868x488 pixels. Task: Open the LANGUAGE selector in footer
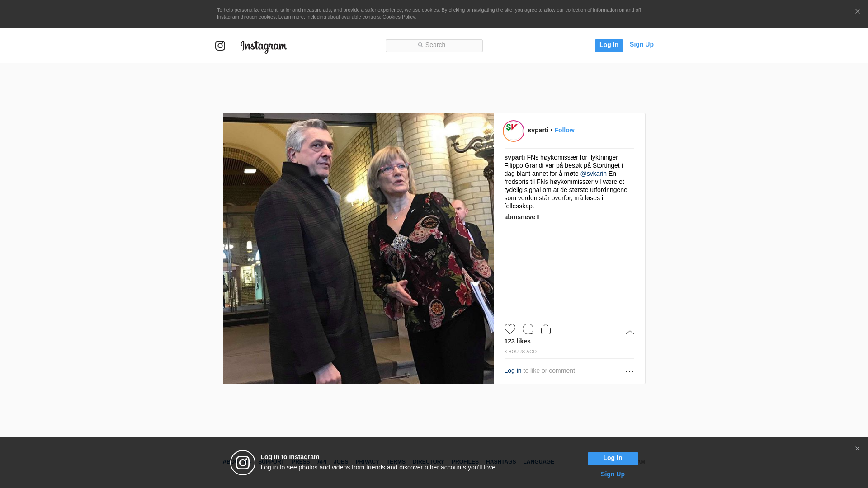pyautogui.click(x=538, y=462)
